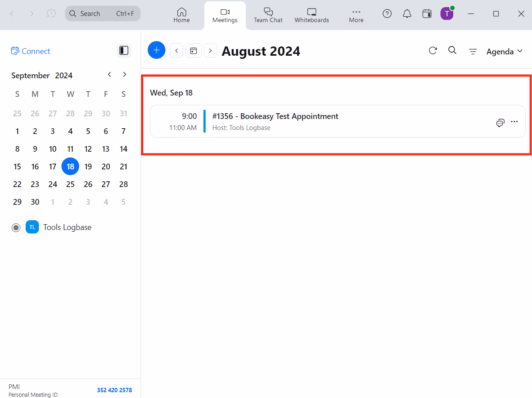Screen dimensions: 532x398
Task: Click the TL Tools Logbase avatar
Action: click(x=32, y=227)
